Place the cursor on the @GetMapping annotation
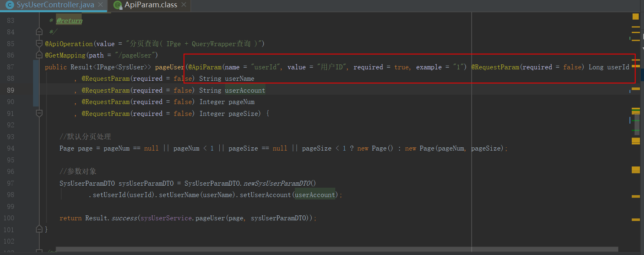The width and height of the screenshot is (644, 255). pyautogui.click(x=65, y=55)
